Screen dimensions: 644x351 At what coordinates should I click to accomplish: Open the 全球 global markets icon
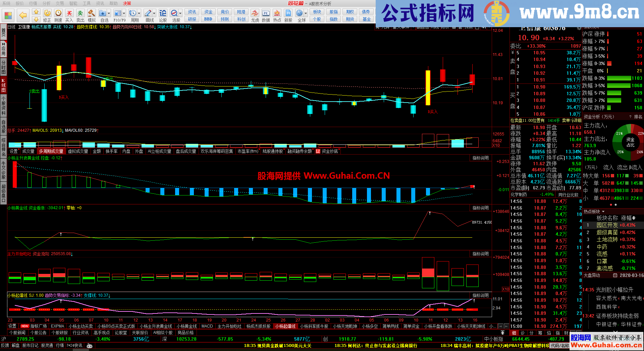(300, 13)
